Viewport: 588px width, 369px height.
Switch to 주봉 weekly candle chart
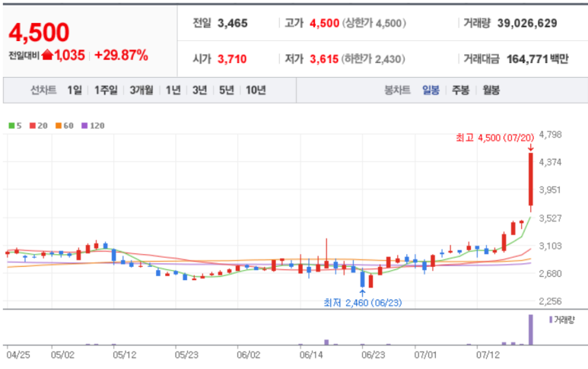tap(460, 90)
